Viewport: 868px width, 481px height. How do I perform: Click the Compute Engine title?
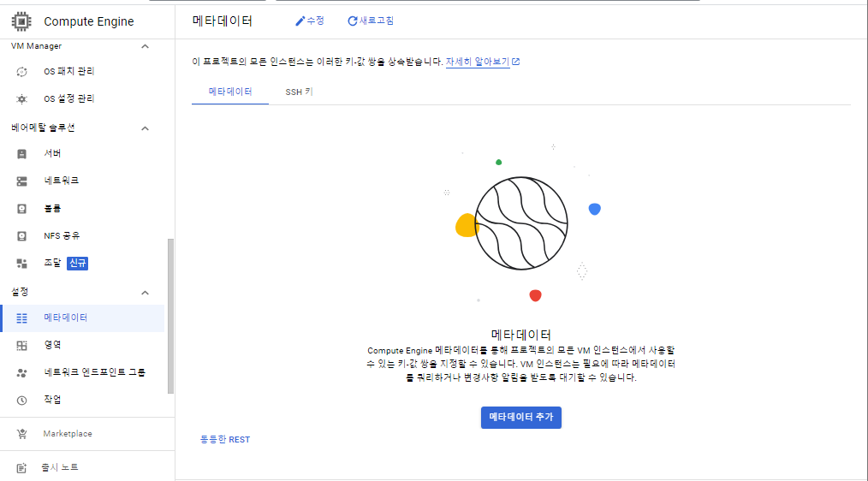tap(88, 21)
